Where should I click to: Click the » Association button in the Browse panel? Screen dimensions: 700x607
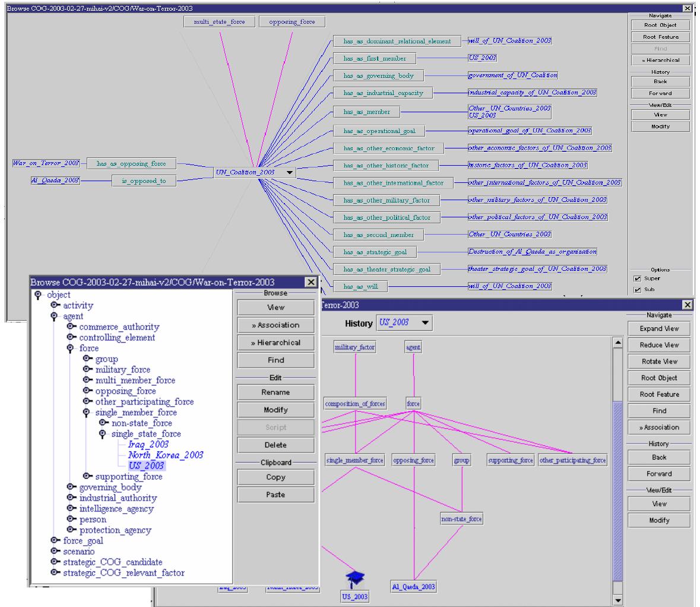(x=275, y=325)
